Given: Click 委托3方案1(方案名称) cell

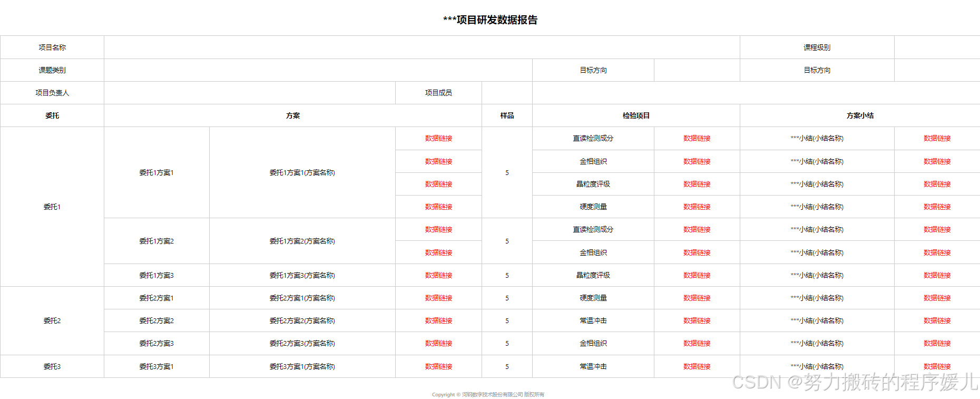Looking at the screenshot, I should 302,366.
